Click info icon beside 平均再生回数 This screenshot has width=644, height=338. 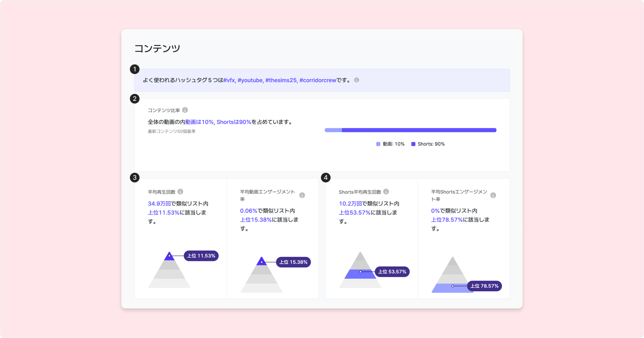[x=180, y=192]
